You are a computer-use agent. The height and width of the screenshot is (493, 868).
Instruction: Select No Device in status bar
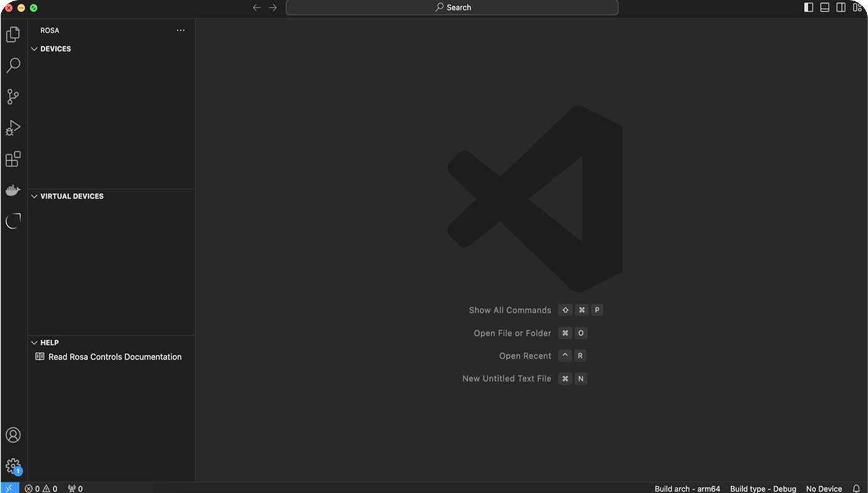click(824, 489)
